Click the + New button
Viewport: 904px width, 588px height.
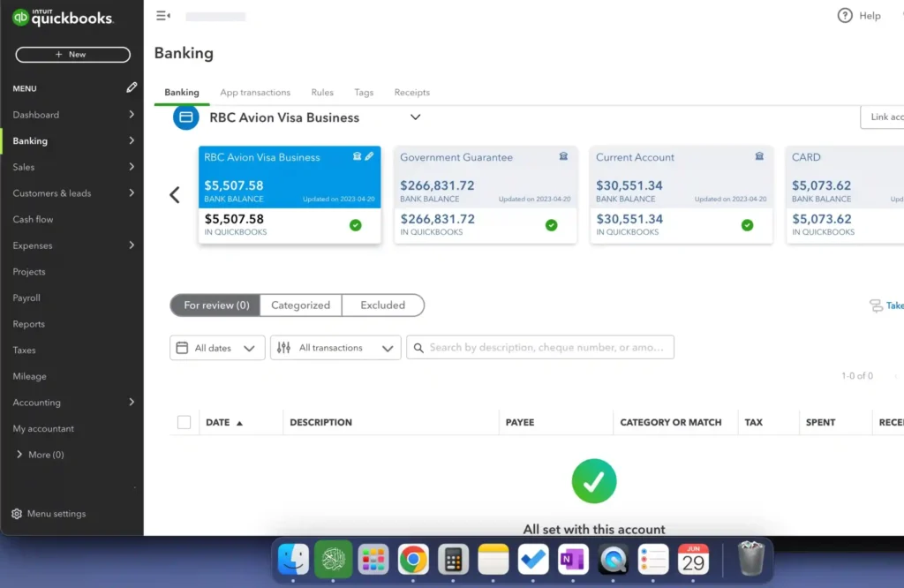[72, 54]
